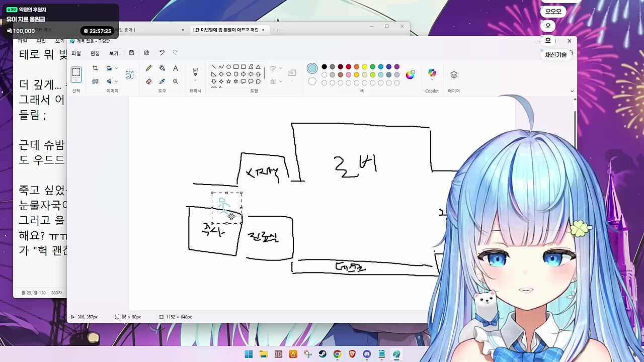The image size is (644, 362).
Task: Open the 편집 menu in Paint
Action: tap(95, 53)
